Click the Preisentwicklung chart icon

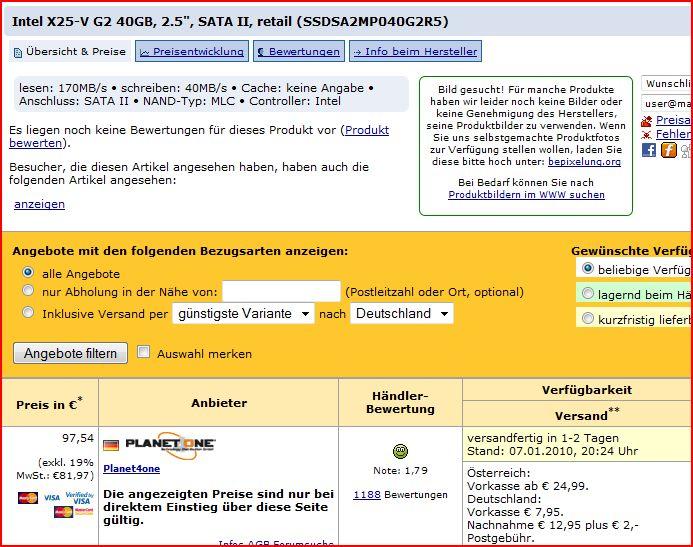[144, 53]
